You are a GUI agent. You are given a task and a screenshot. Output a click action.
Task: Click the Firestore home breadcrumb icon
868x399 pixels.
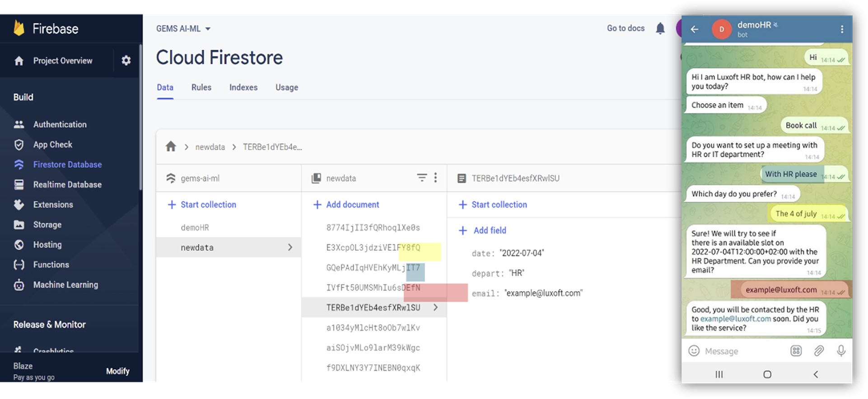click(171, 147)
